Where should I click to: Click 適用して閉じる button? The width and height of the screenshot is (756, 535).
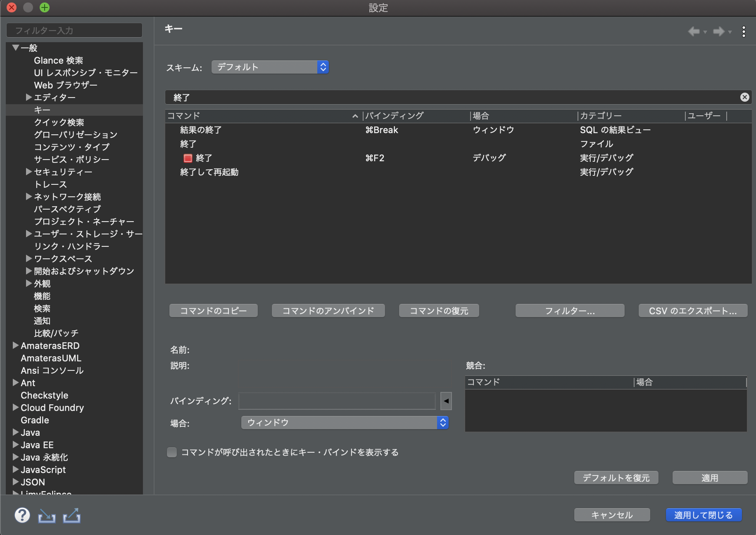[704, 515]
